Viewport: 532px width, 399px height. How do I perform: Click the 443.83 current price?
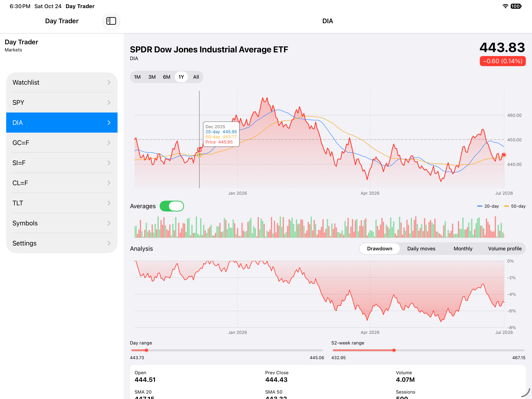(502, 47)
